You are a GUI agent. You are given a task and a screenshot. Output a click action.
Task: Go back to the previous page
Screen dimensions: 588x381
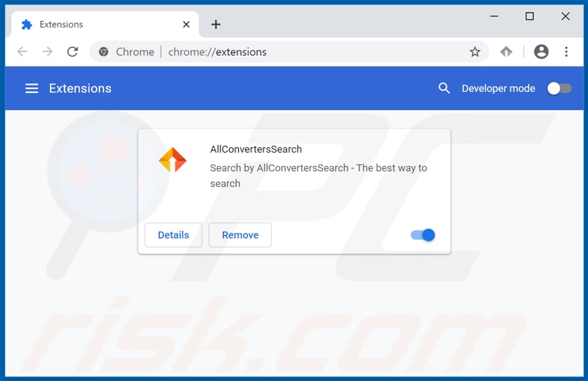(x=22, y=52)
